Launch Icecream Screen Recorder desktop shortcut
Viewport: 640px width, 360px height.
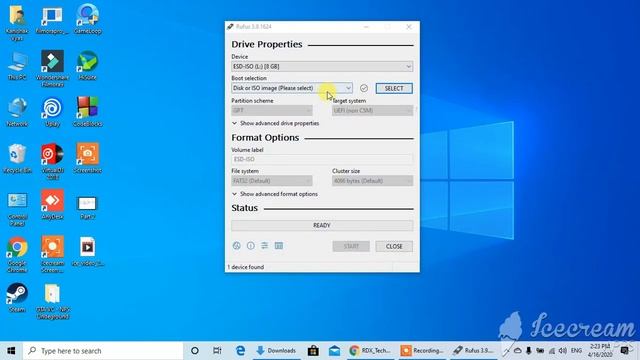pyautogui.click(x=53, y=255)
